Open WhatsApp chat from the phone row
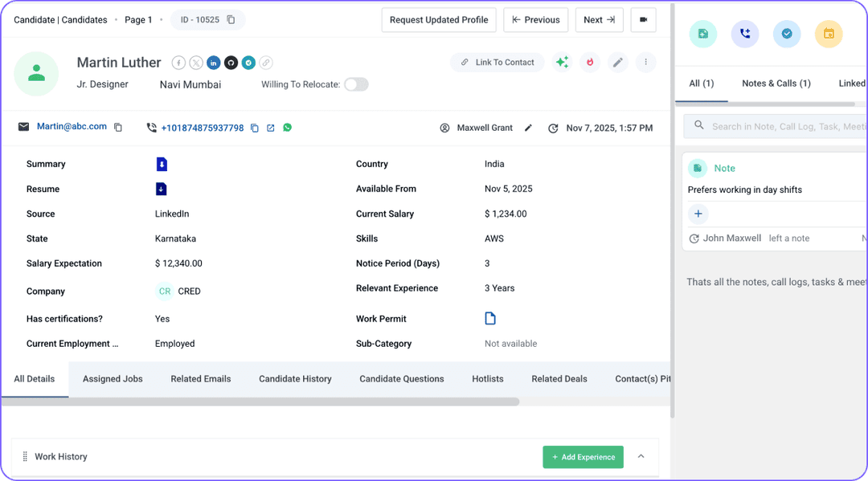This screenshot has height=481, width=868. (x=287, y=127)
